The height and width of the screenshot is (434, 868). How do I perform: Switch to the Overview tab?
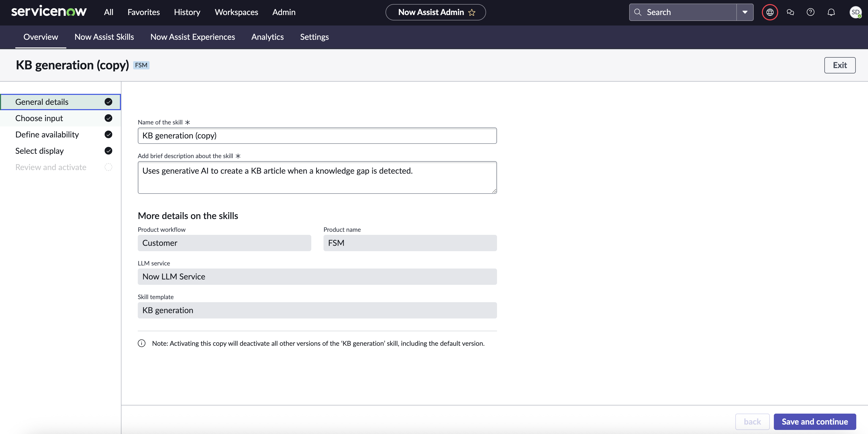[x=41, y=37]
